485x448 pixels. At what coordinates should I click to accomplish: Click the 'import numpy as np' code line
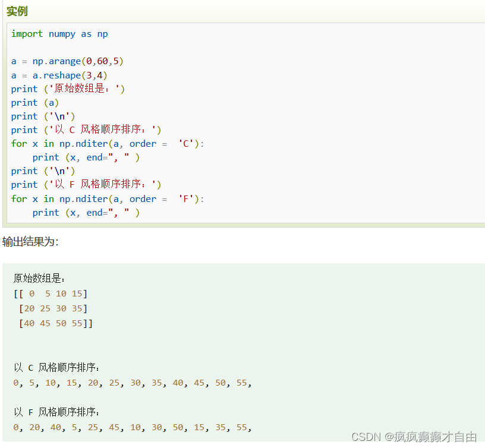pos(59,34)
